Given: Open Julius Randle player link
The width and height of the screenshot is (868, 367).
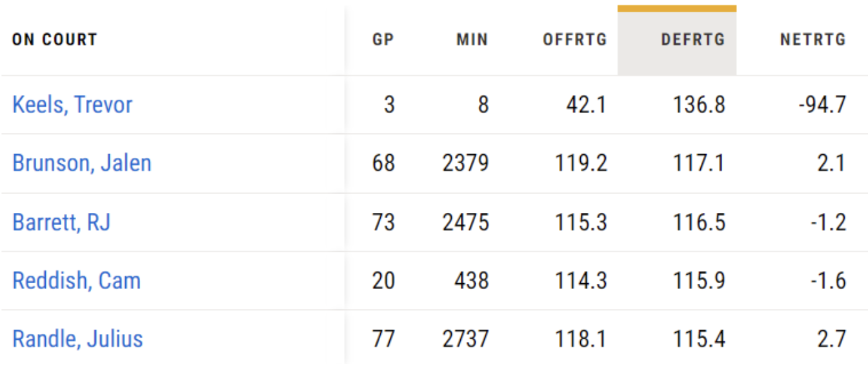Looking at the screenshot, I should pos(77,339).
